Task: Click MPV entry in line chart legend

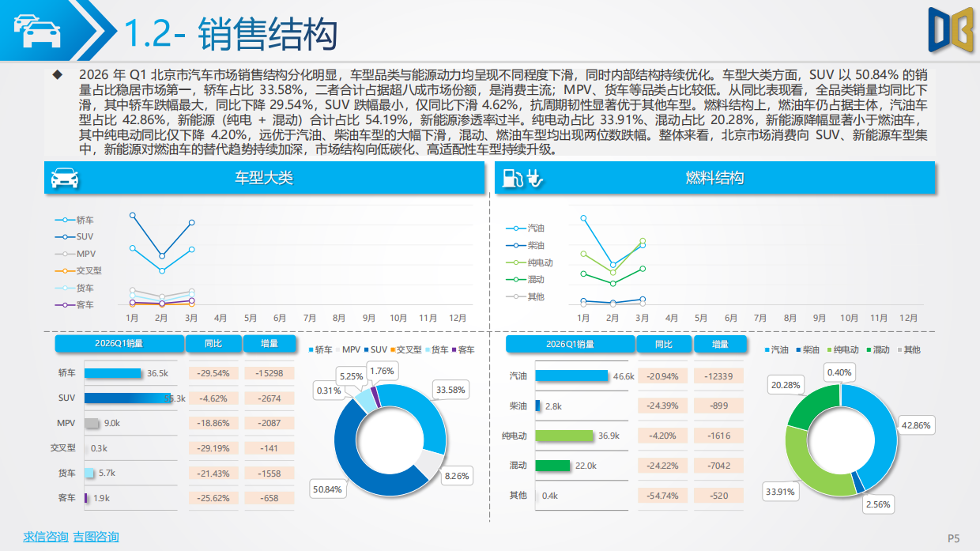Action: coord(75,254)
